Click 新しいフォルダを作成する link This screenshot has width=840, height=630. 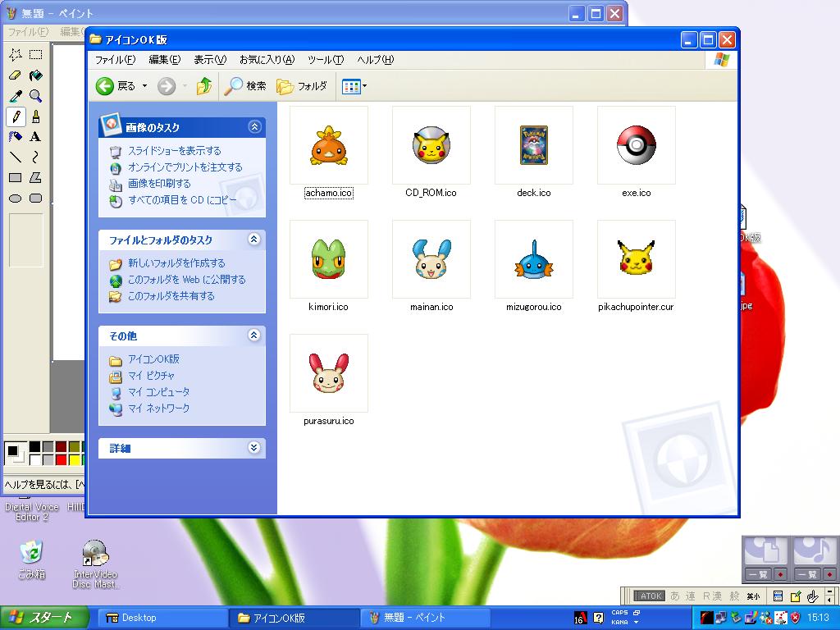point(176,263)
